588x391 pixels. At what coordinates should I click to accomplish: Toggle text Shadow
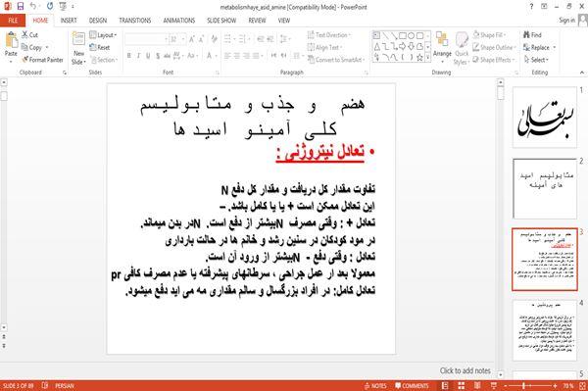point(158,56)
